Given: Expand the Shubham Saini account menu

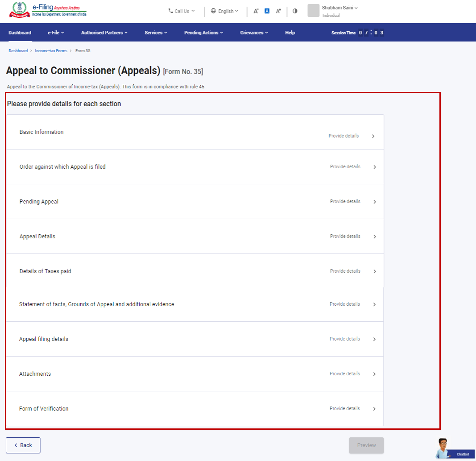Looking at the screenshot, I should coord(340,8).
